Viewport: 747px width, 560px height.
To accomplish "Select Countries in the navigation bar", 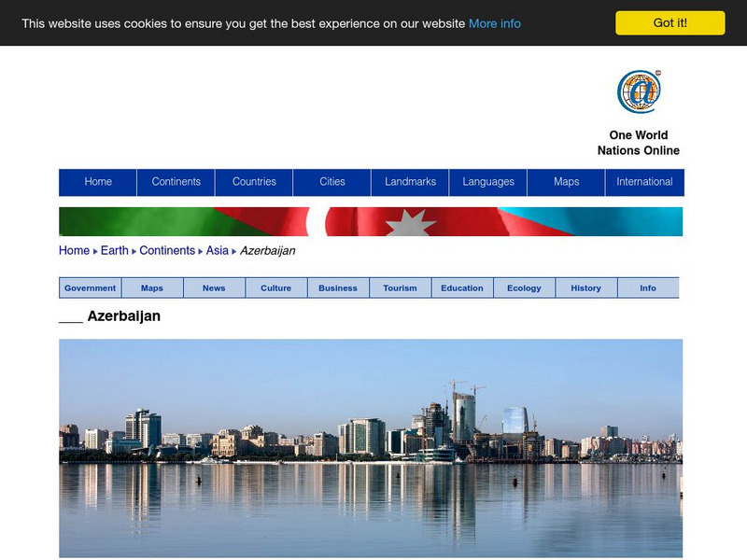I will pos(254,182).
